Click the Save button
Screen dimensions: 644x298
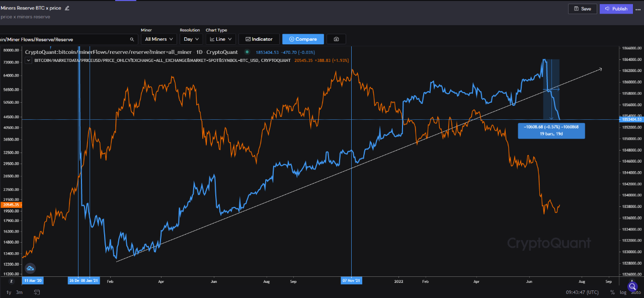pos(582,9)
